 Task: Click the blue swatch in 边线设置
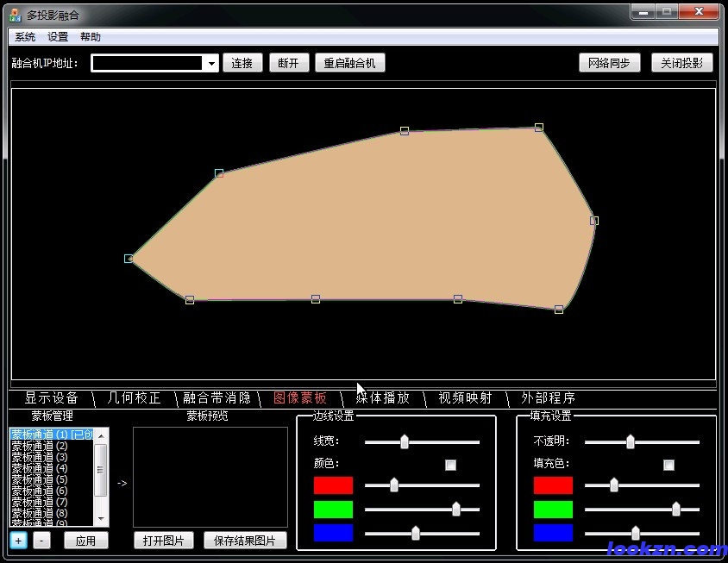point(333,533)
